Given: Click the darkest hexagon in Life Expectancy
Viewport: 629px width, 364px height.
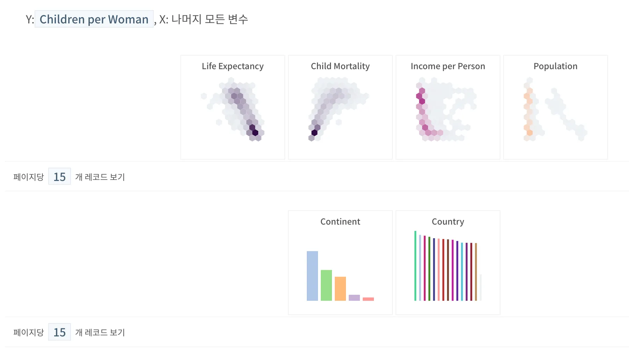Looking at the screenshot, I should [255, 133].
